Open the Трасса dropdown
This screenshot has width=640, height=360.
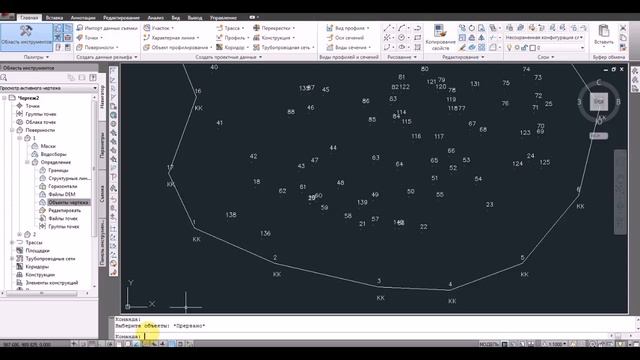point(231,28)
